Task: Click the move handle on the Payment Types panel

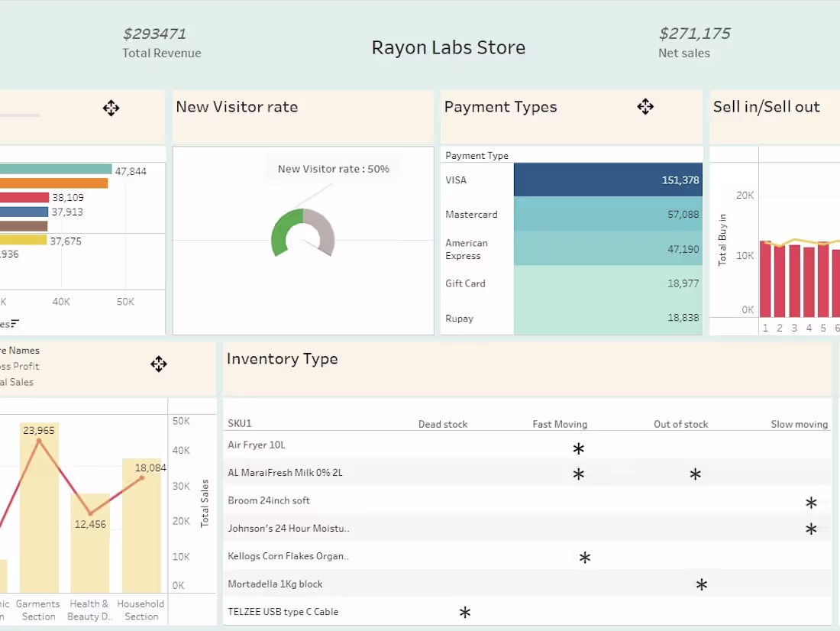Action: click(645, 107)
